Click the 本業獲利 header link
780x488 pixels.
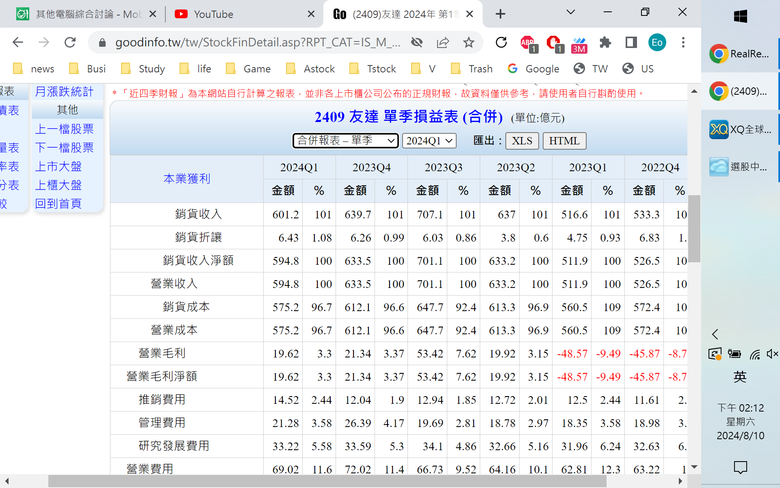[187, 179]
